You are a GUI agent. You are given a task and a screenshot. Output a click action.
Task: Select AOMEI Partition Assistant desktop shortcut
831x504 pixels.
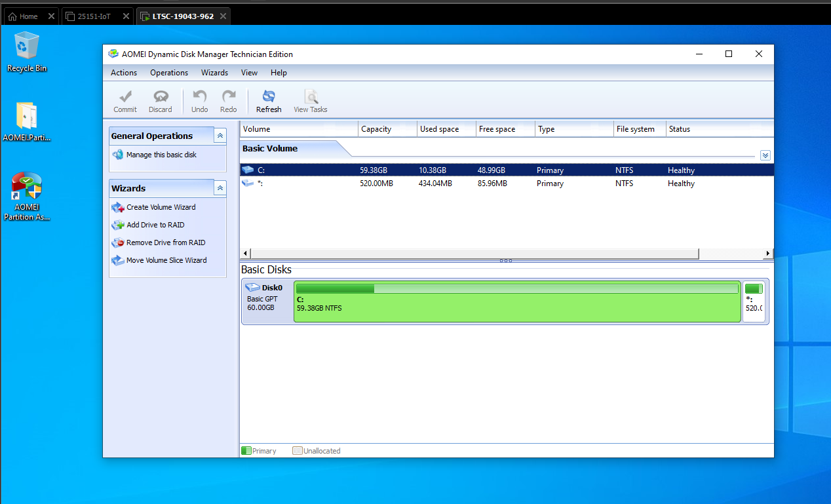click(27, 197)
